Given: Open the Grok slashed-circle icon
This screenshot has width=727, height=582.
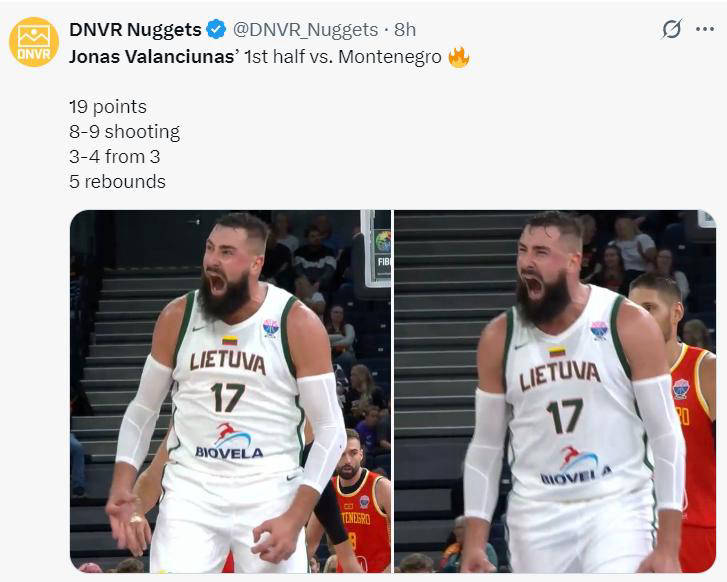Looking at the screenshot, I should click(x=671, y=30).
